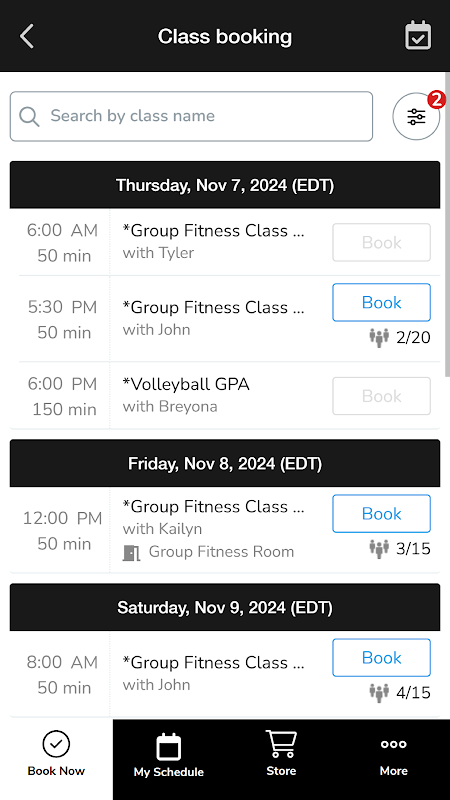Click Group Fitness Room door icon

[x=131, y=553]
